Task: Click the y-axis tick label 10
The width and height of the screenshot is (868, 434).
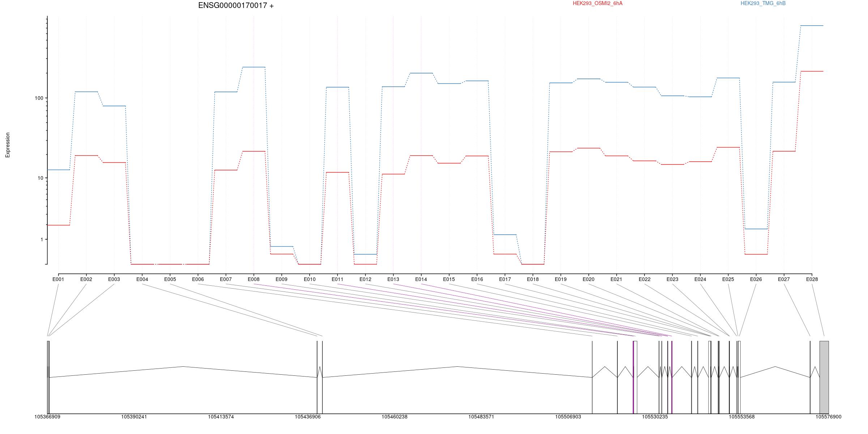Action: (40, 178)
